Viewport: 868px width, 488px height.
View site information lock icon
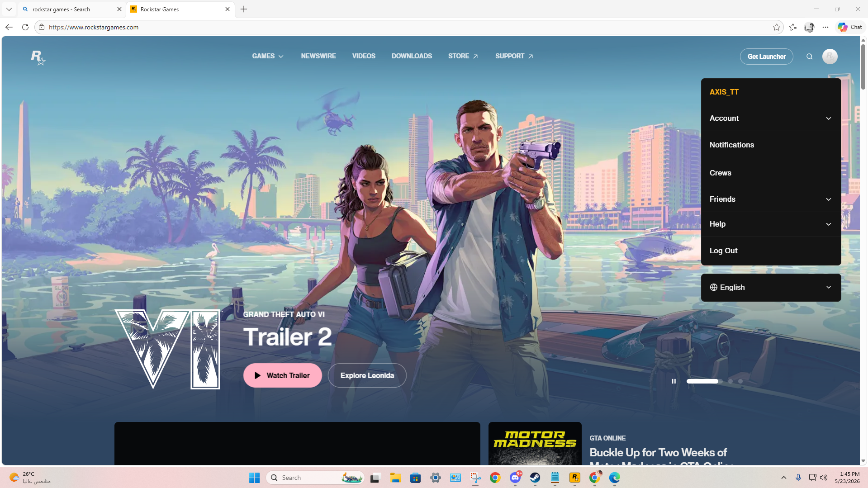[42, 27]
